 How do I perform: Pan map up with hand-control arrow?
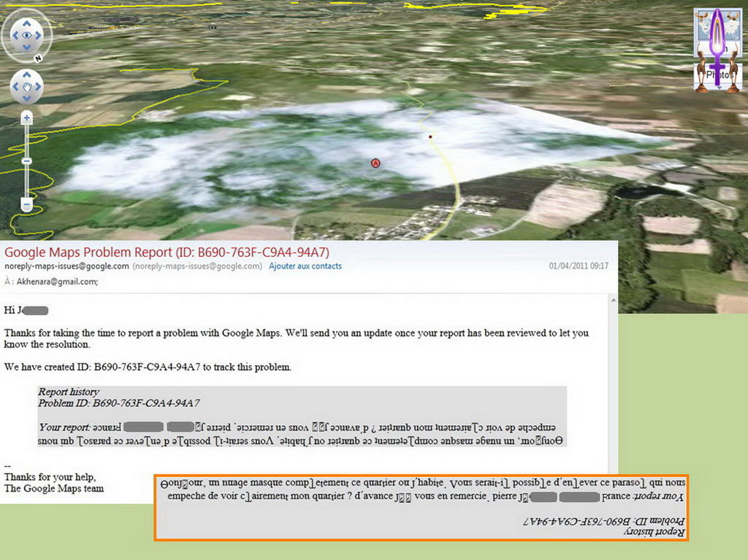coord(27,75)
